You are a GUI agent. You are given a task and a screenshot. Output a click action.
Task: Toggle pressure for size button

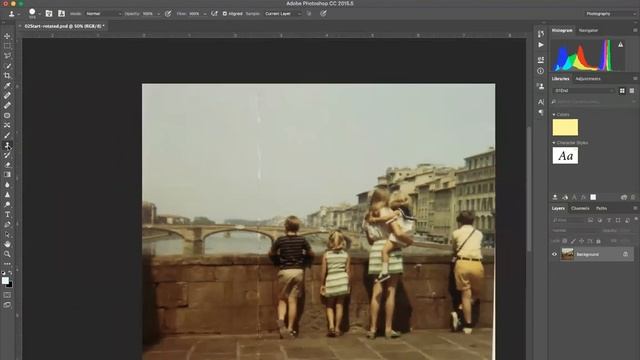point(323,13)
